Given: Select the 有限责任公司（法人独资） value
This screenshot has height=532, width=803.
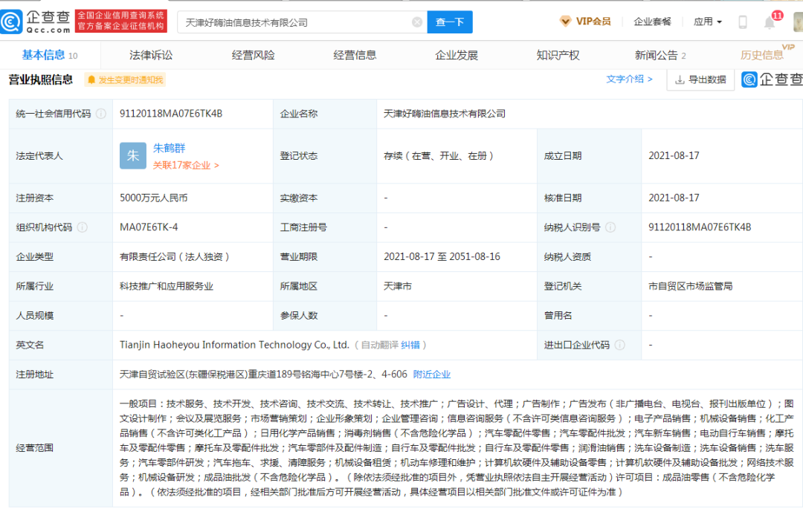Looking at the screenshot, I should (x=175, y=257).
